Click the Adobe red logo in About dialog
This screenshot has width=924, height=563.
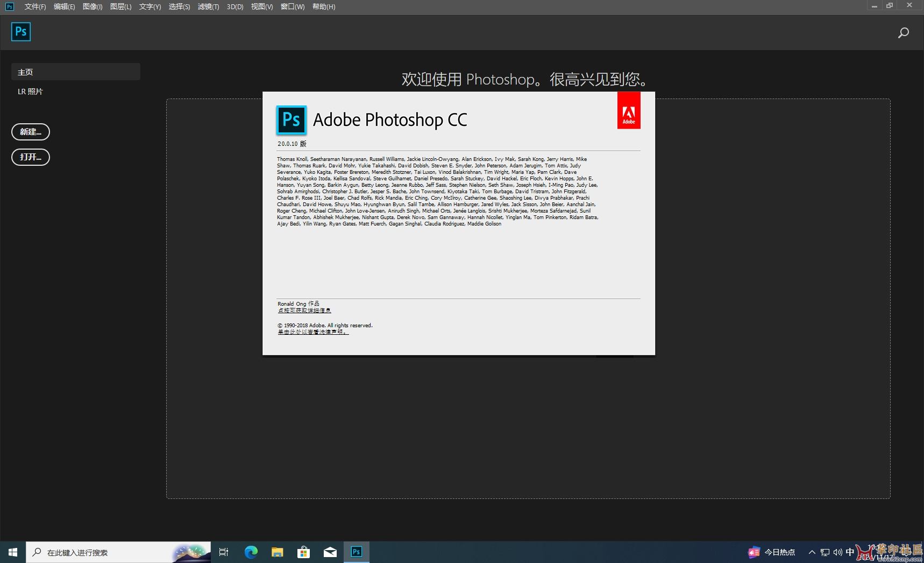coord(629,110)
